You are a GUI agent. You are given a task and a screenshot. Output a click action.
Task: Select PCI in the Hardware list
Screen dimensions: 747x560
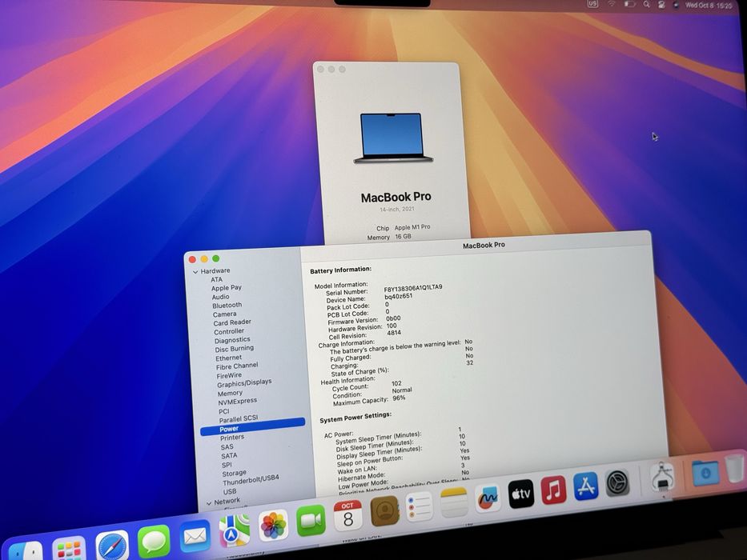224,411
